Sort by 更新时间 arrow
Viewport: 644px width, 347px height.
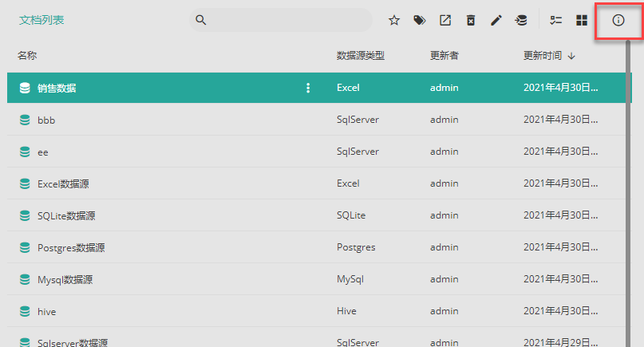coord(571,56)
